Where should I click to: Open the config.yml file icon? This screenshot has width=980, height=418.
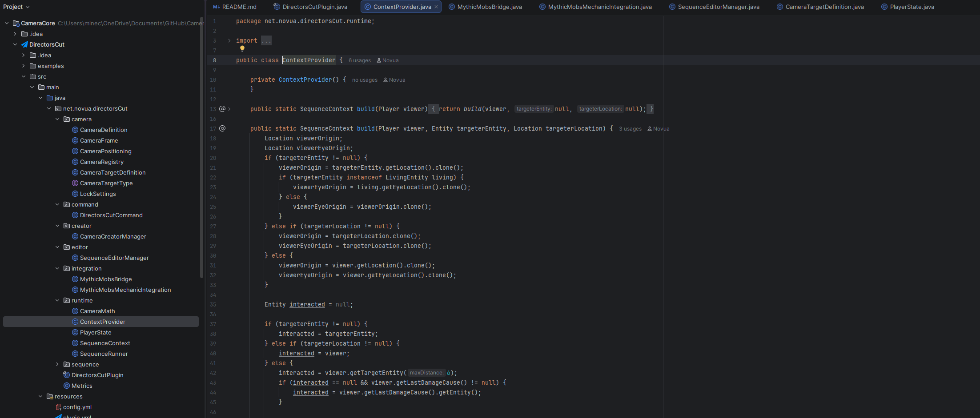[x=58, y=407]
